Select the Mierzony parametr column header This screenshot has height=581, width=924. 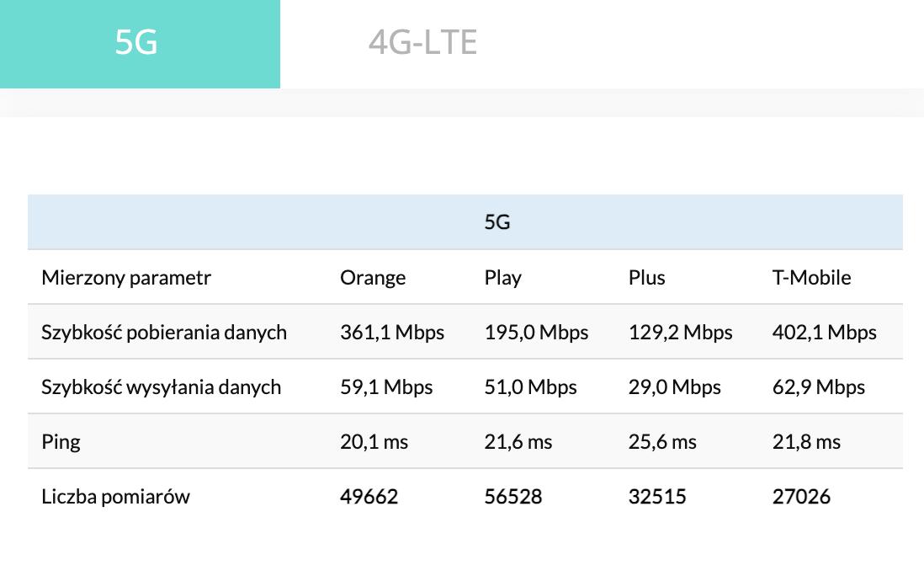[x=126, y=278]
